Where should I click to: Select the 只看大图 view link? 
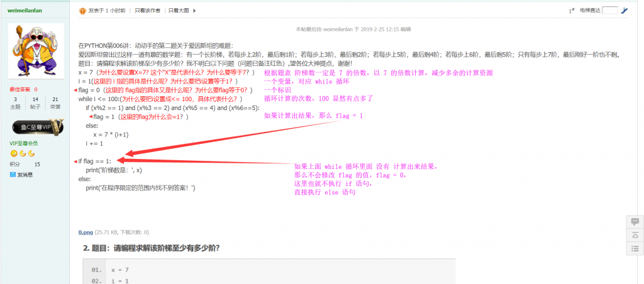tap(179, 11)
